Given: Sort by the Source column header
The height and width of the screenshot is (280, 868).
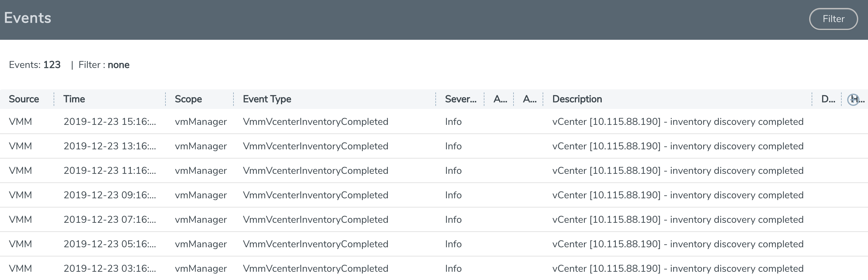Looking at the screenshot, I should 24,99.
